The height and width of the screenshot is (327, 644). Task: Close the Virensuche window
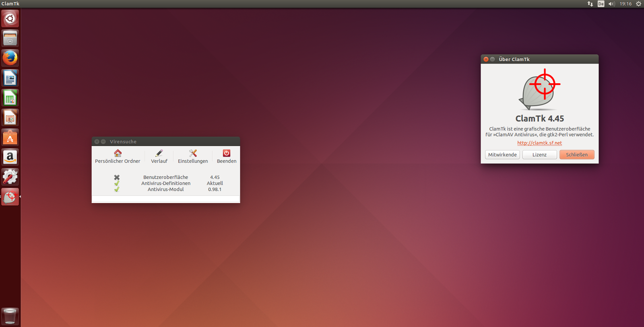(x=97, y=142)
